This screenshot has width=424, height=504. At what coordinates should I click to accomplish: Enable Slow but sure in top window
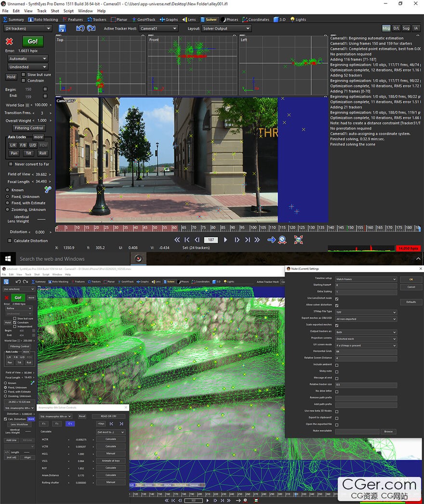coord(24,75)
